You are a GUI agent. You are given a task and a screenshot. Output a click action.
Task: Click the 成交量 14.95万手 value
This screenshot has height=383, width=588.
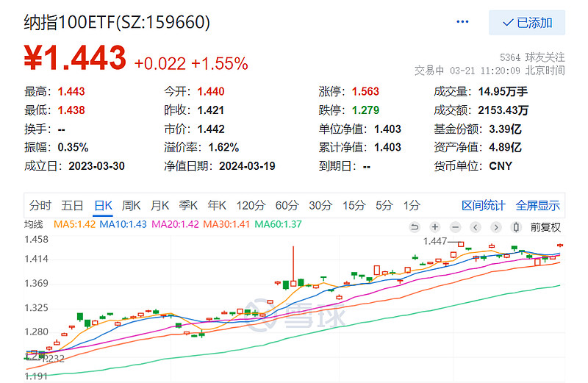503,91
